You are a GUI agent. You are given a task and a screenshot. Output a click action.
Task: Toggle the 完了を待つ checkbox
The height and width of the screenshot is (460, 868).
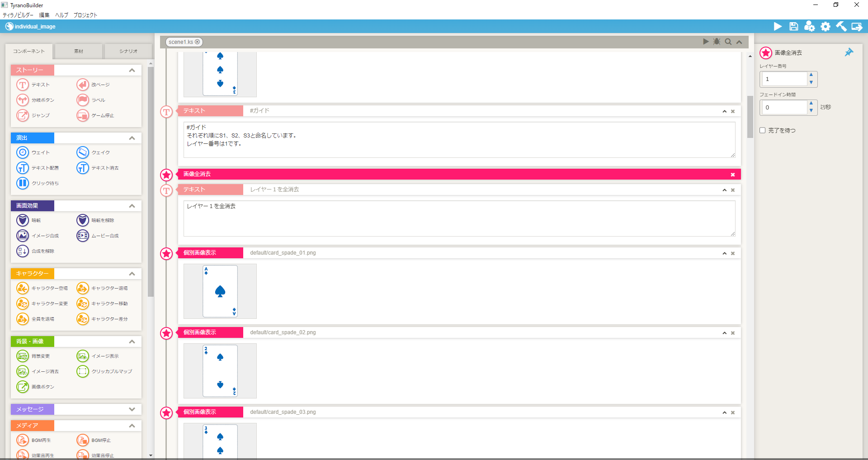pos(763,130)
